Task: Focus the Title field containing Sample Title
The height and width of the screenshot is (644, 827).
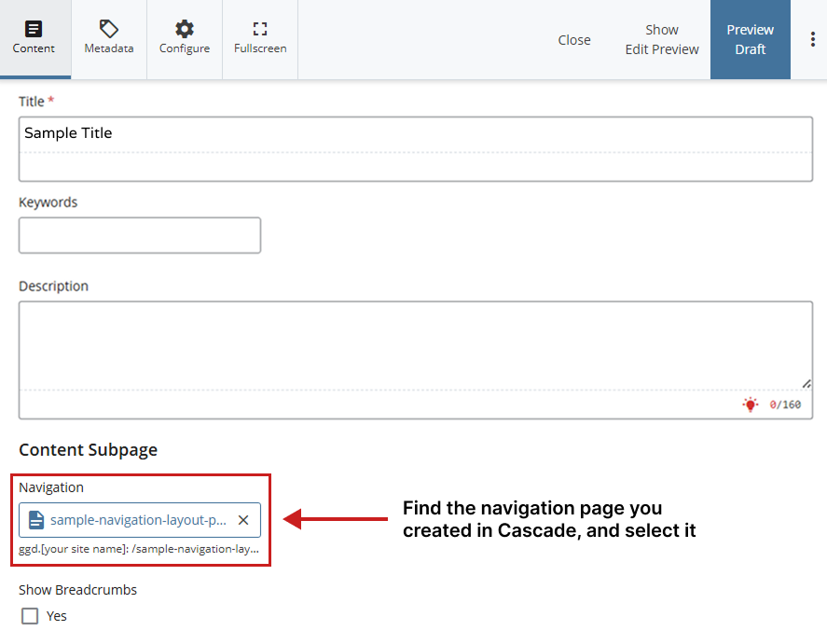Action: tap(415, 134)
